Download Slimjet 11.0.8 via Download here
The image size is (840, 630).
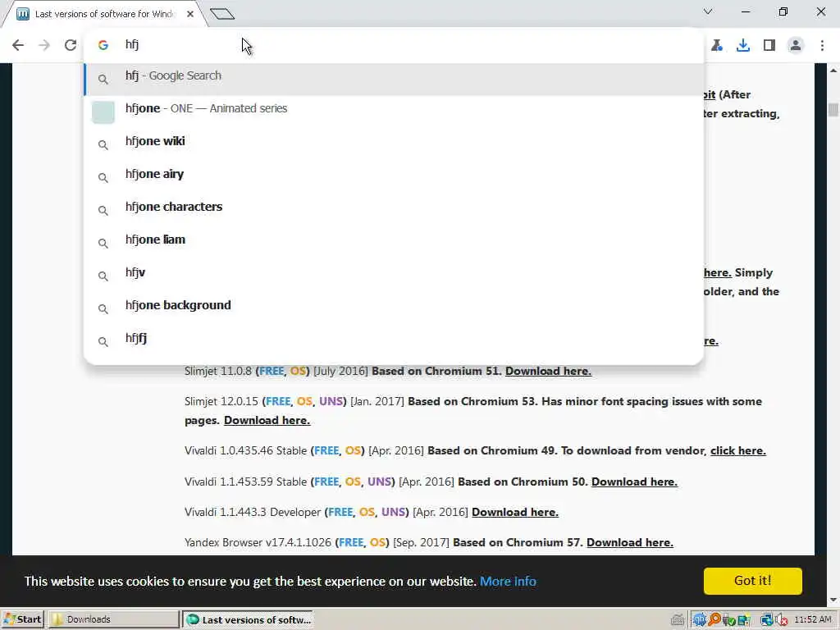548,371
